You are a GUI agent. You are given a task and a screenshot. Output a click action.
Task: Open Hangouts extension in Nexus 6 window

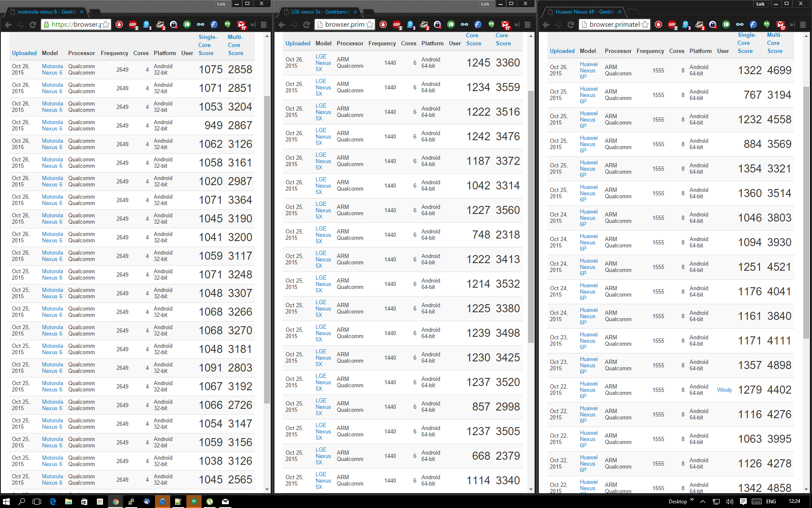[227, 25]
